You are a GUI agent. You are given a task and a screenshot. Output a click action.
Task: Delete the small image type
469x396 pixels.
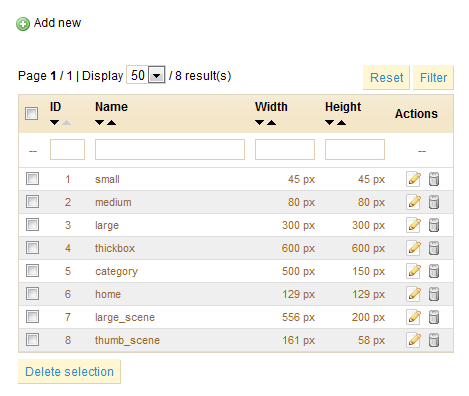pos(434,179)
